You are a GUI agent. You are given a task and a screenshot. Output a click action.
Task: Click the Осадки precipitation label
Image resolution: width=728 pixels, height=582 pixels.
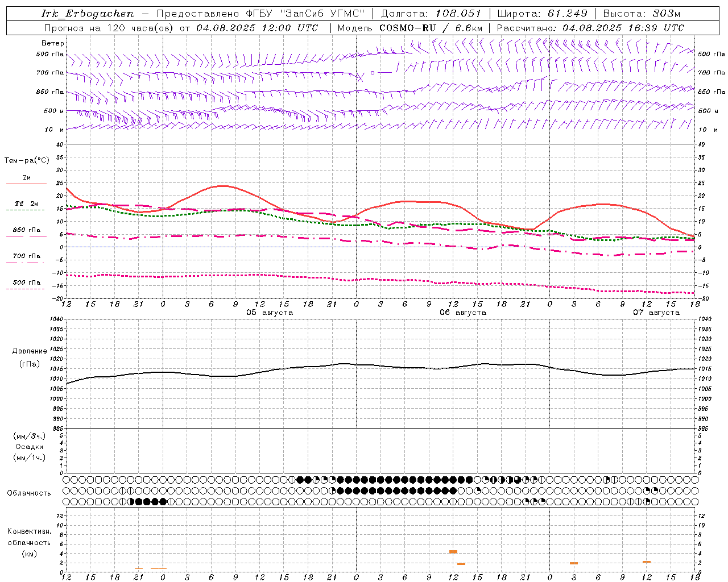[30, 447]
